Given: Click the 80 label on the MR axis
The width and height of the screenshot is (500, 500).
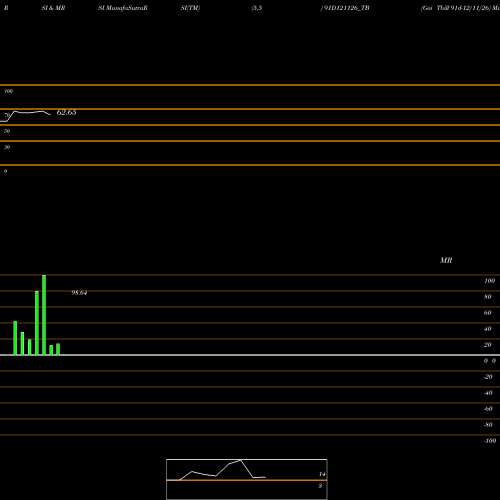Looking at the screenshot, I should [488, 297].
